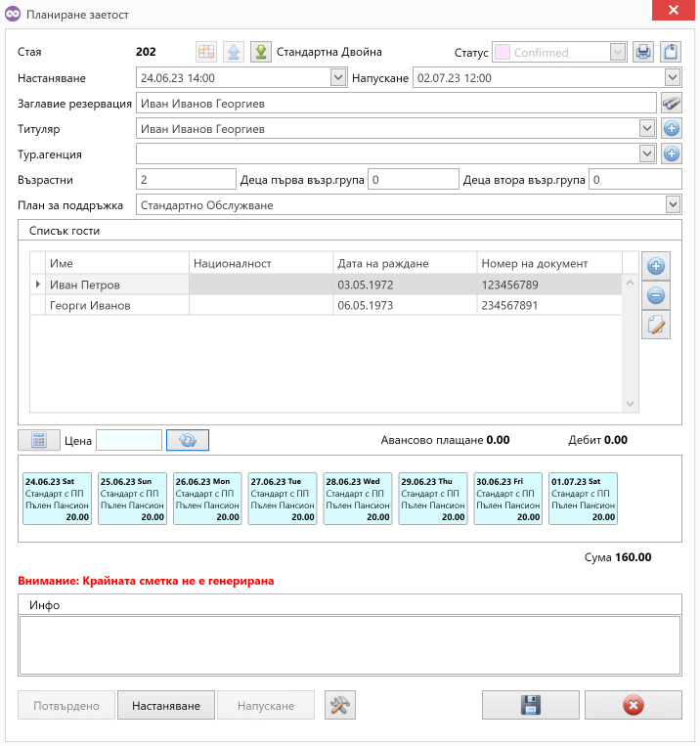The width and height of the screenshot is (700, 746).
Task: Select the 28.06.23 Wed day price tile
Action: [x=358, y=499]
